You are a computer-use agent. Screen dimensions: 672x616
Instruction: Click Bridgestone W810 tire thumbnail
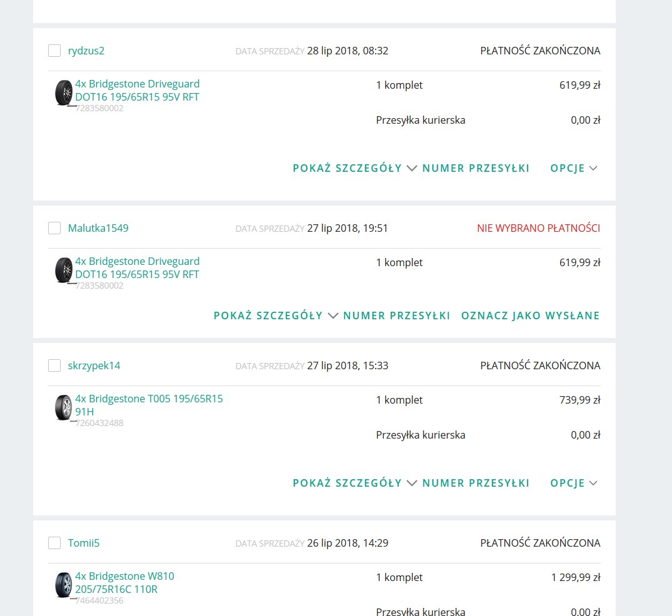tap(64, 585)
